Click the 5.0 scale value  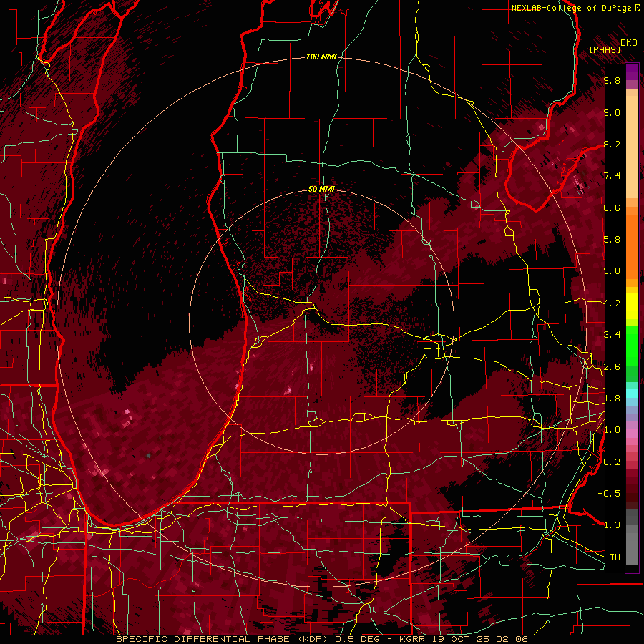[x=612, y=271]
